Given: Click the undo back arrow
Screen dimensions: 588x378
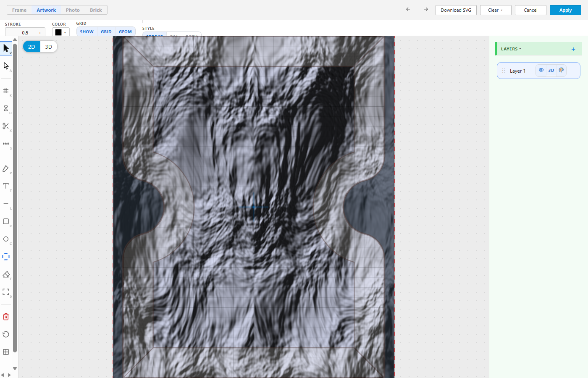Looking at the screenshot, I should (408, 9).
